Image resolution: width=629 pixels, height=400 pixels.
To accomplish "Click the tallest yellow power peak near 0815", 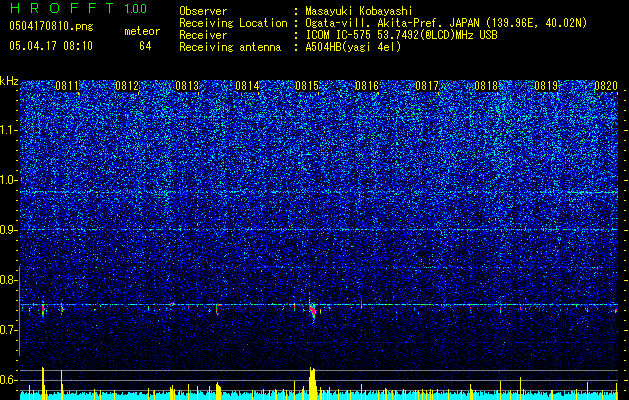I will pyautogui.click(x=312, y=383).
